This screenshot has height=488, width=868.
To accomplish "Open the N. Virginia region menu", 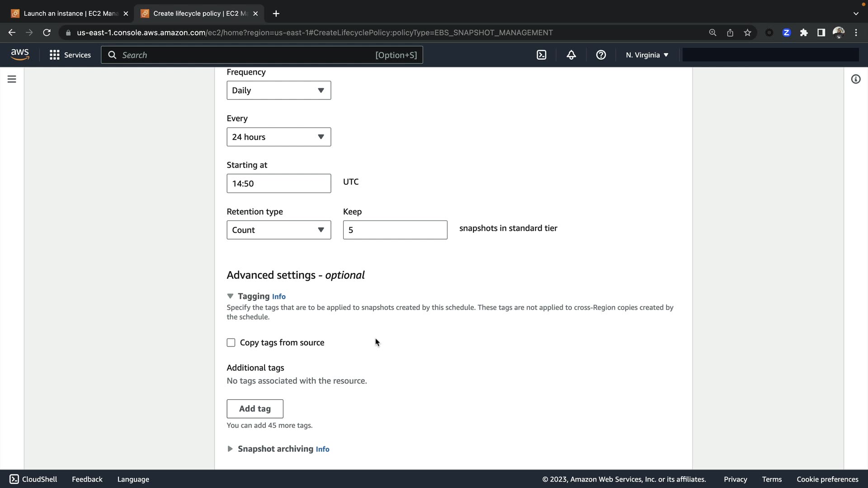I will click(x=647, y=55).
